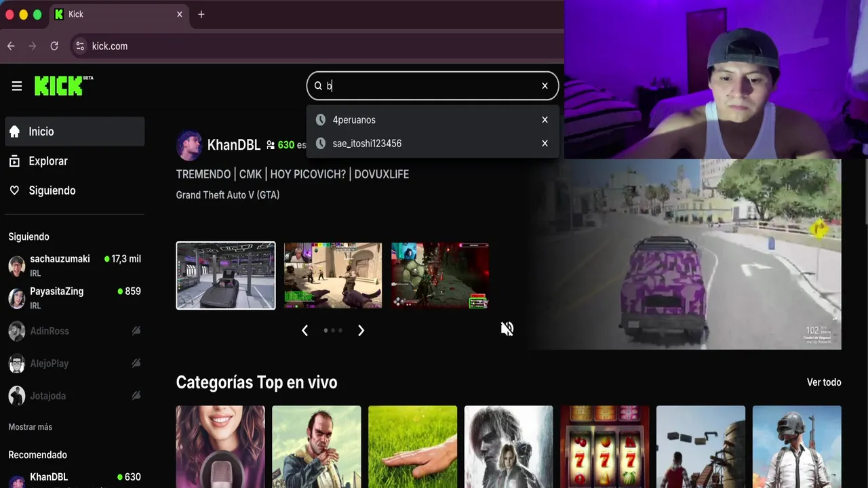Click the Categorías Top en vivo heading
Screen dimensions: 868x488
pos(256,382)
